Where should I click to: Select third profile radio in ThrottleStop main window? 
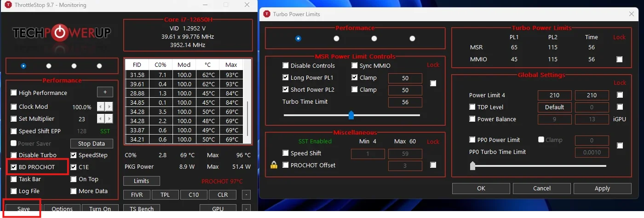[74, 66]
